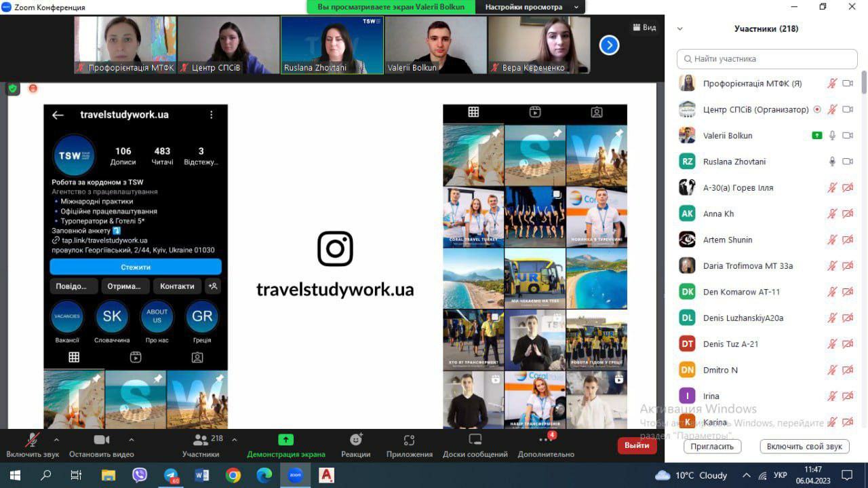This screenshot has height=488, width=868.
Task: Select participant Denis LuzhanskiyA20a
Action: [767, 318]
